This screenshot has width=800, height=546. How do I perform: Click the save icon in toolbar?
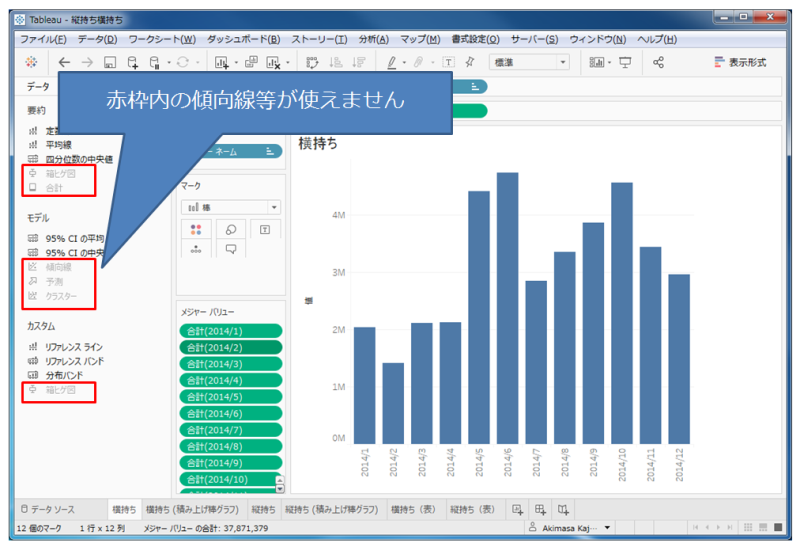(x=110, y=62)
